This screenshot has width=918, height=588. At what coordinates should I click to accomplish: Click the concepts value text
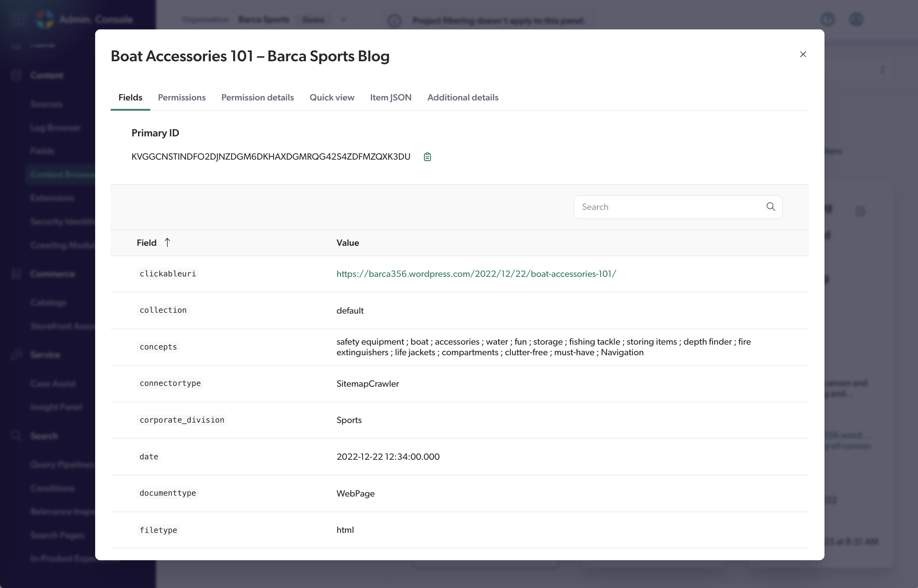(x=544, y=347)
